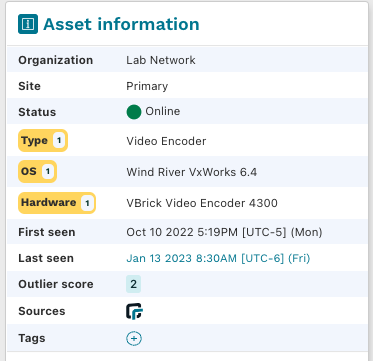The width and height of the screenshot is (373, 361).
Task: Click the Video Encoder type value
Action: (166, 141)
